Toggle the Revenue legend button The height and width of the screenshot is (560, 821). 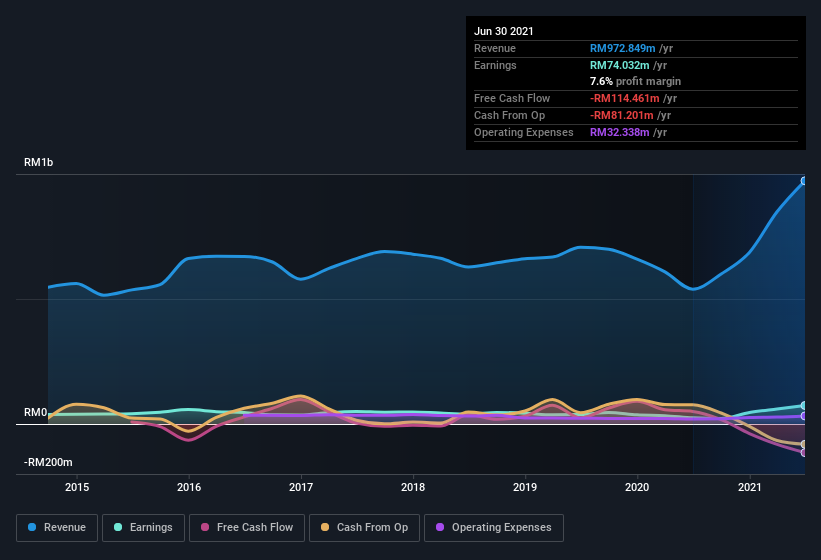click(x=57, y=528)
